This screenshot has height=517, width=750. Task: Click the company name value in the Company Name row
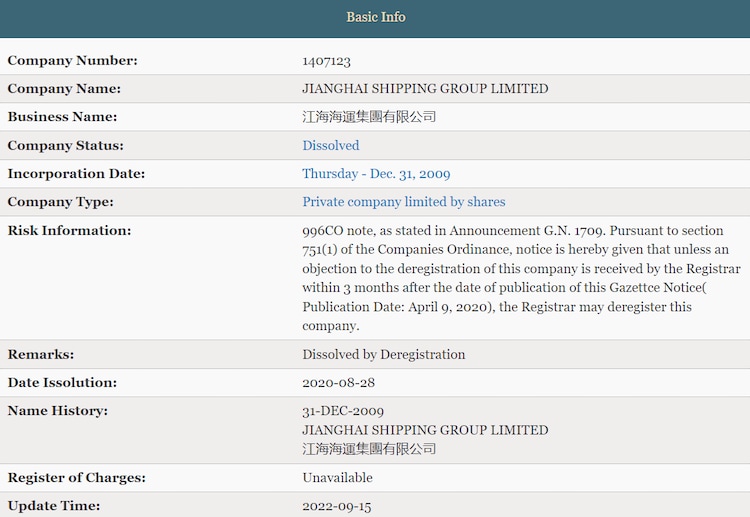coord(425,88)
